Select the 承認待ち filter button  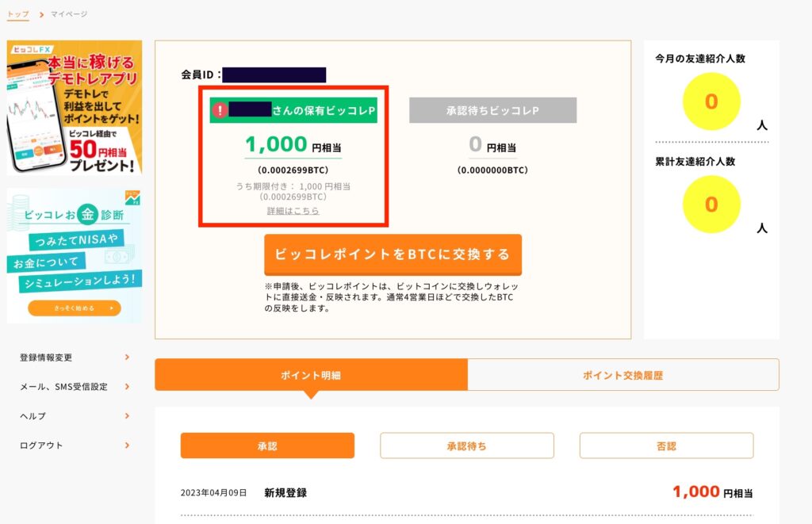coord(466,446)
